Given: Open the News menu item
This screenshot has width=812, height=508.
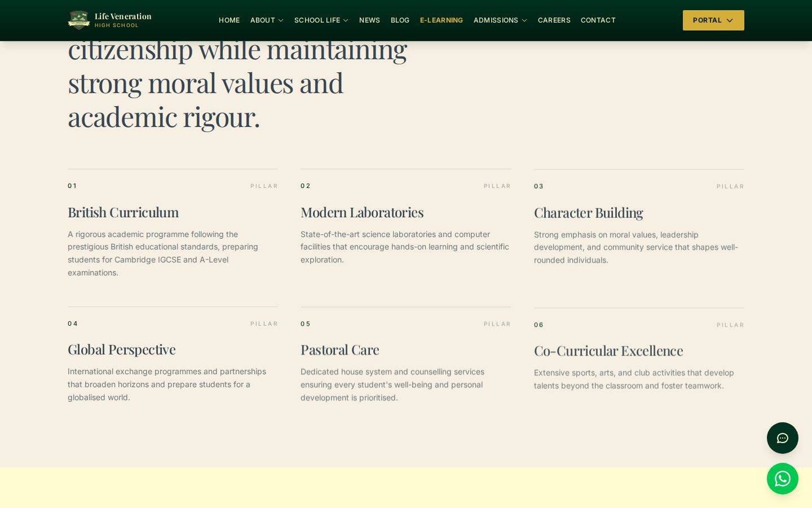Looking at the screenshot, I should pos(369,20).
